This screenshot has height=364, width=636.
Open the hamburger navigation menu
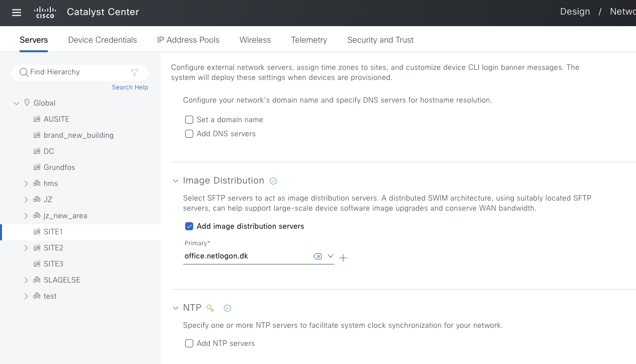pos(16,12)
